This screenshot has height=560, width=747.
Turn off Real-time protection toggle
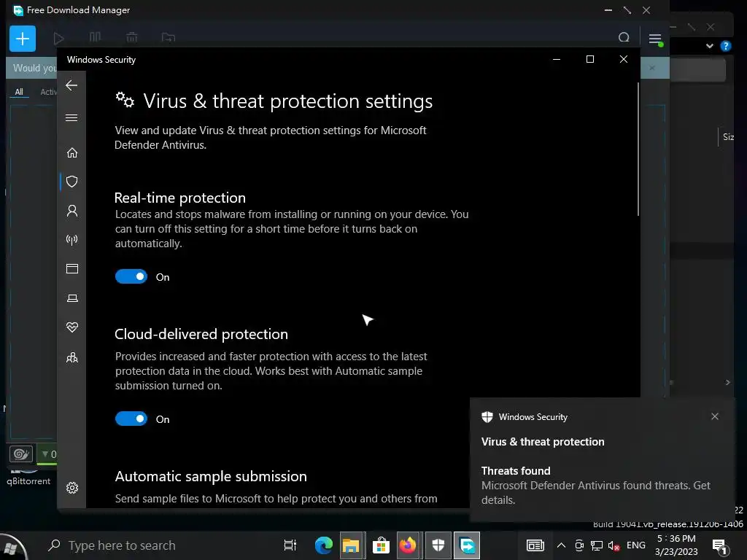pyautogui.click(x=131, y=276)
